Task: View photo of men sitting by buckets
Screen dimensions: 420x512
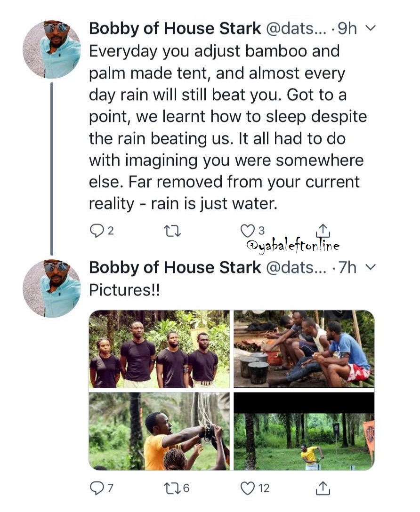Action: click(x=304, y=349)
